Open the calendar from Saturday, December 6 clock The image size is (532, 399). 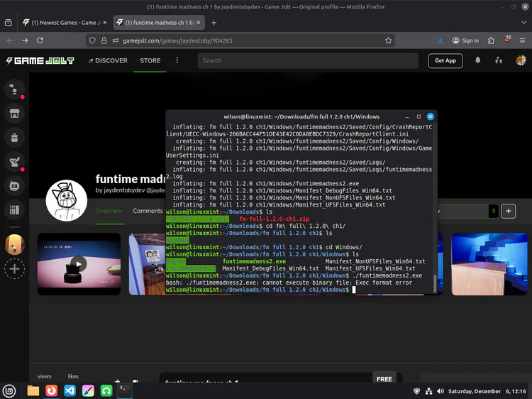[487, 391]
